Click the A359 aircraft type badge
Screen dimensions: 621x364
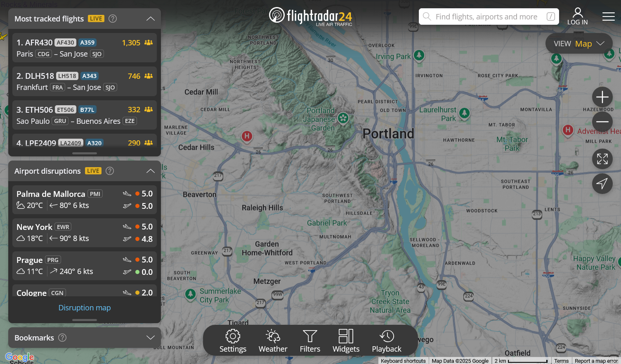87,43
